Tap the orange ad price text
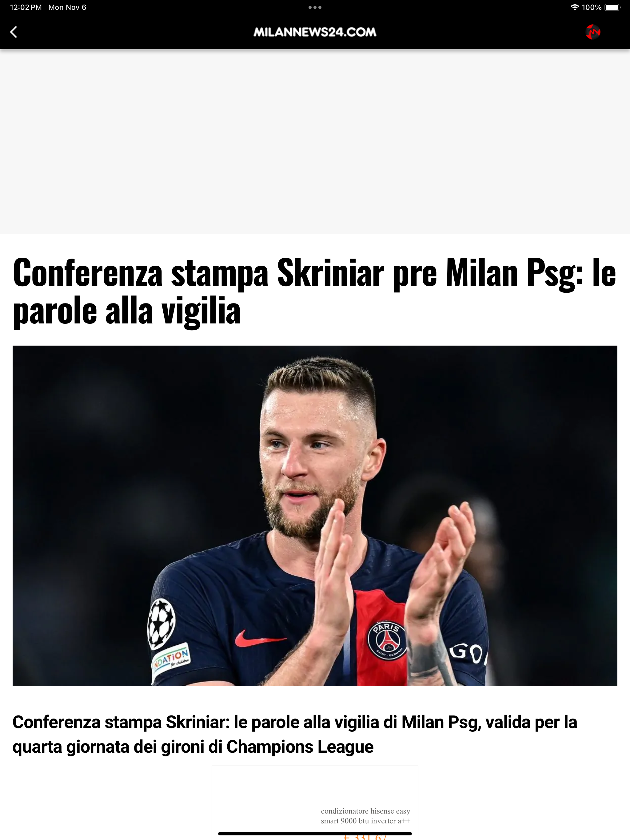630x840 pixels. coord(365,837)
